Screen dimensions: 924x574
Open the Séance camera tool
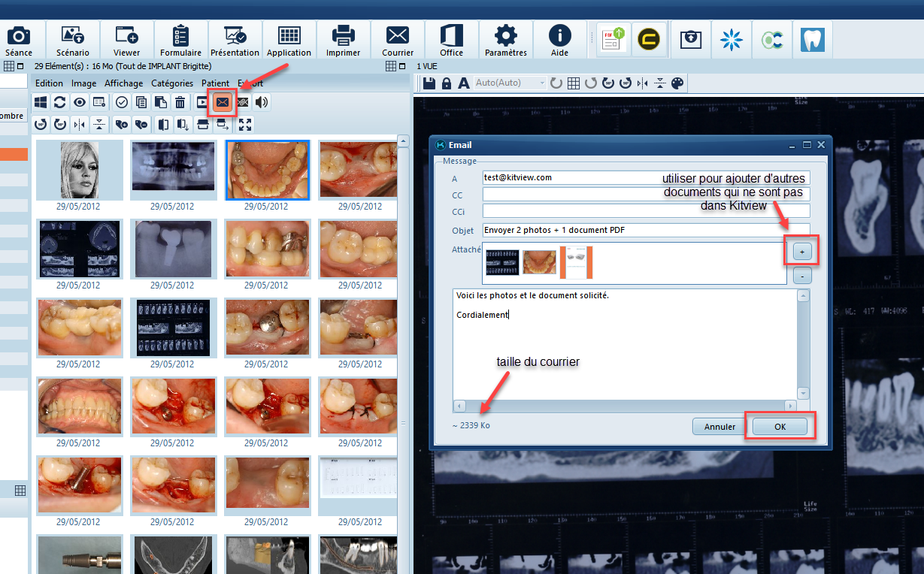[x=19, y=40]
